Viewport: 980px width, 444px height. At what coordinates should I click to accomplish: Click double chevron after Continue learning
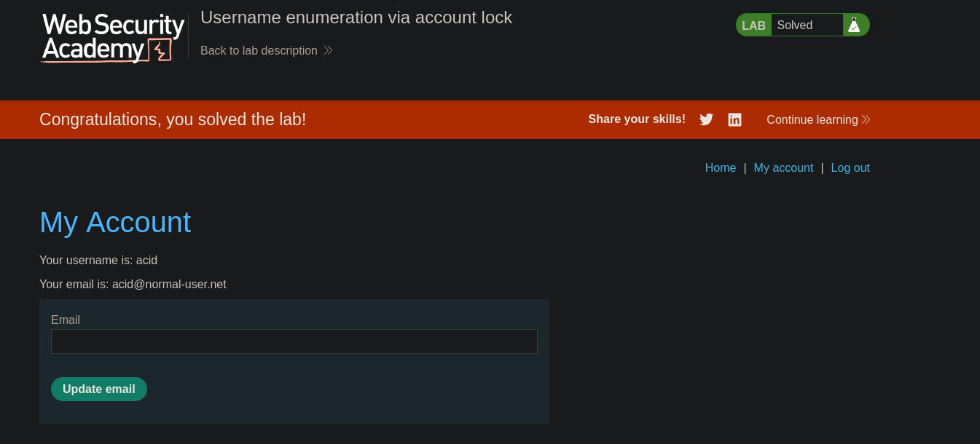[866, 119]
